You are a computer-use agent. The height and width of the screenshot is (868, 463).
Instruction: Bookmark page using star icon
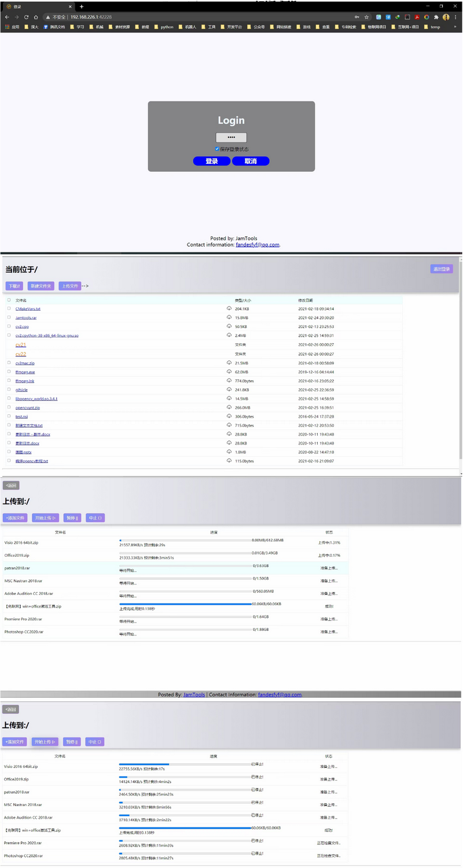pos(366,17)
